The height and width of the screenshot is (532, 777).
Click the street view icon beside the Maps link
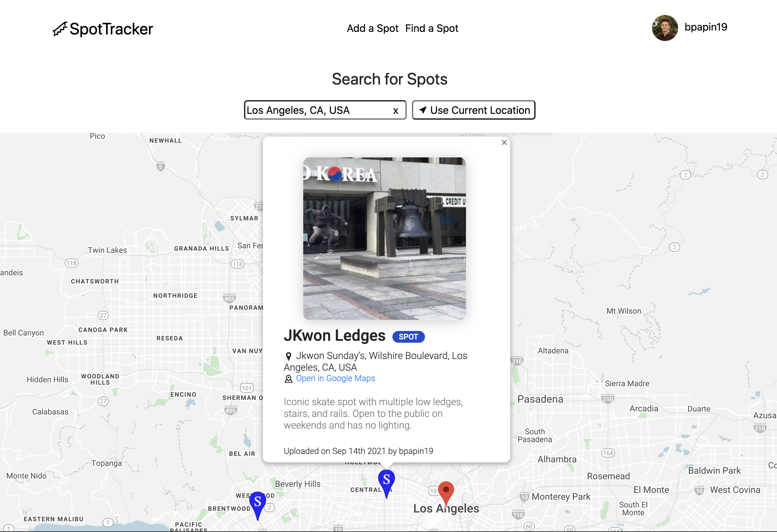[288, 379]
